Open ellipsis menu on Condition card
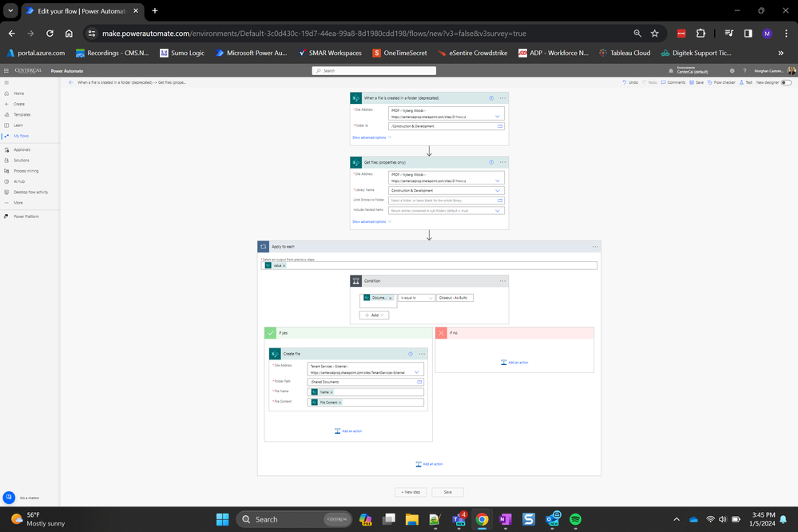Viewport: 798px width, 532px height. pyautogui.click(x=502, y=281)
